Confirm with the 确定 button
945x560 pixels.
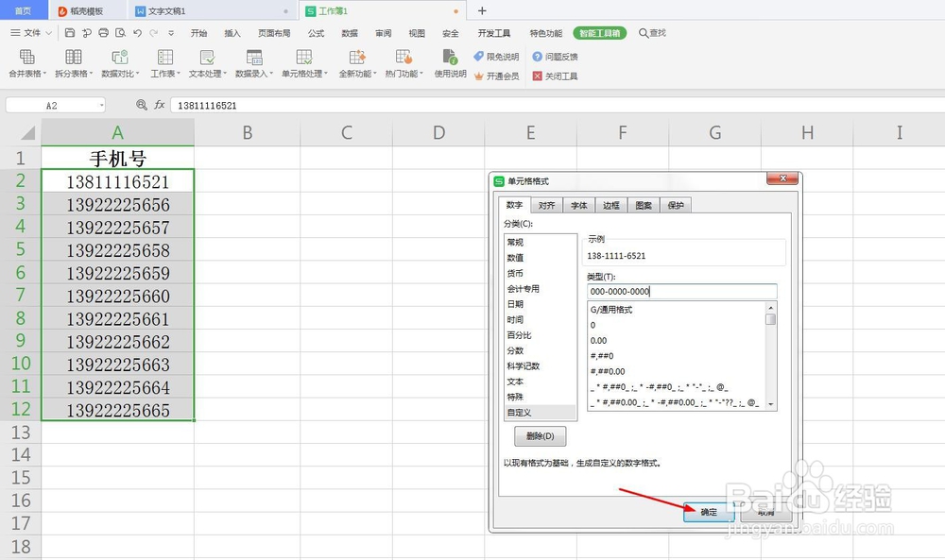(707, 511)
